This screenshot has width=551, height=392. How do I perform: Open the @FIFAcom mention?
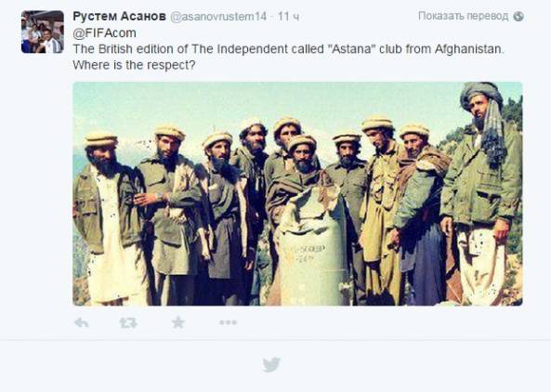coord(104,33)
